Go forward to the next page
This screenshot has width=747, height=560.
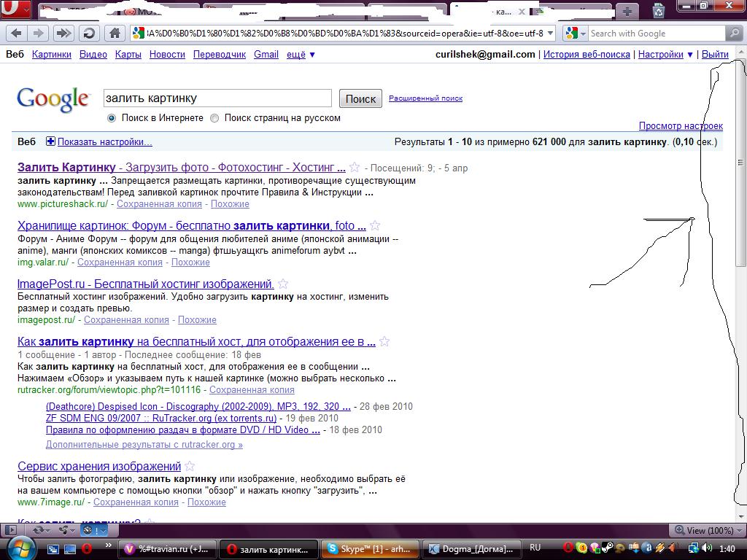[38, 34]
